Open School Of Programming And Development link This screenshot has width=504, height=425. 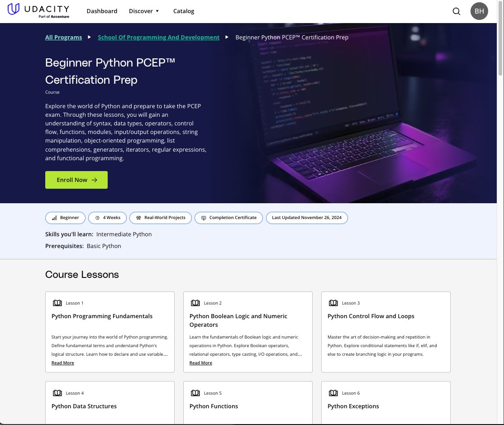click(159, 37)
